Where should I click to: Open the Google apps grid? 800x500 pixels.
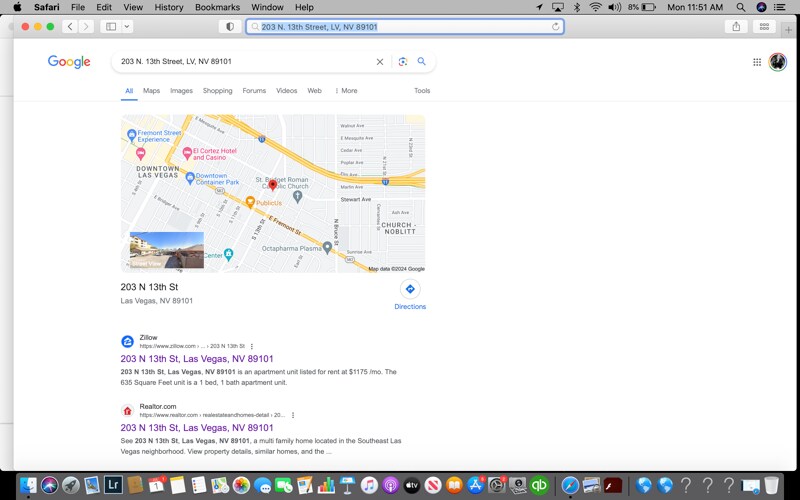pos(757,62)
